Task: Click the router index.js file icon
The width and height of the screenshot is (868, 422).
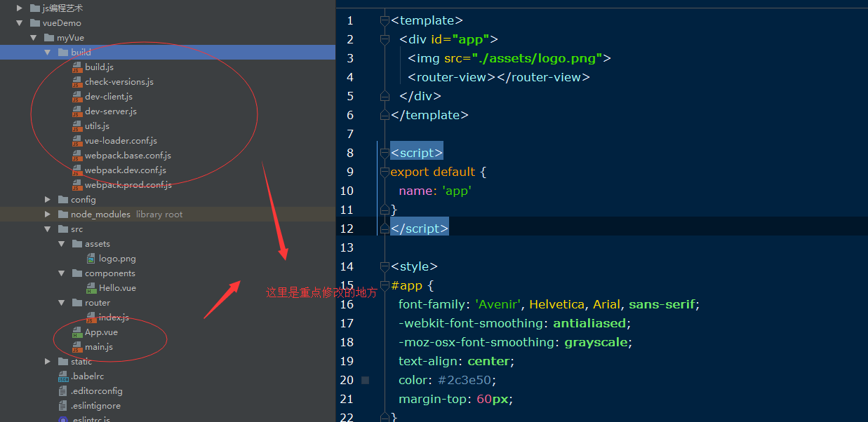Action: [x=91, y=318]
